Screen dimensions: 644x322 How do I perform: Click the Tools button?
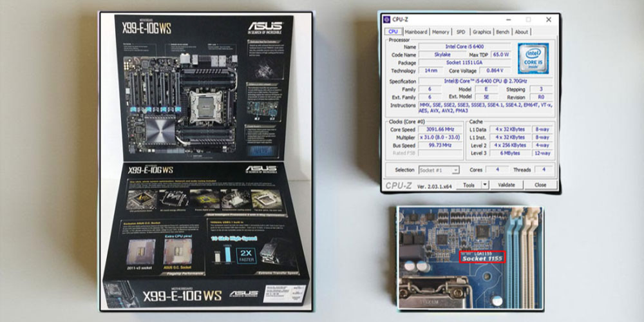tap(469, 185)
